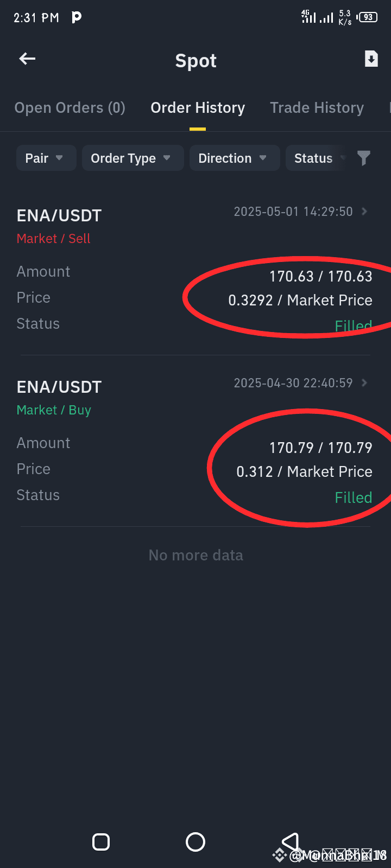Screen dimensions: 391x868
Task: Open chevron beside 2025-05-01 14:29:50 order
Action: (x=364, y=211)
